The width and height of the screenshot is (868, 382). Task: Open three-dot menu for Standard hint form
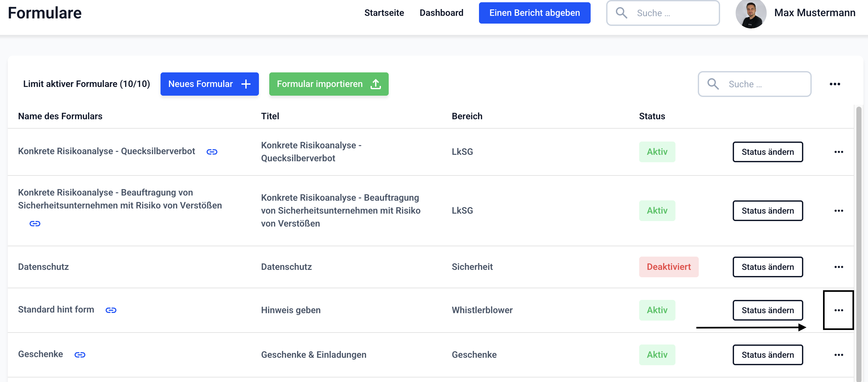838,310
